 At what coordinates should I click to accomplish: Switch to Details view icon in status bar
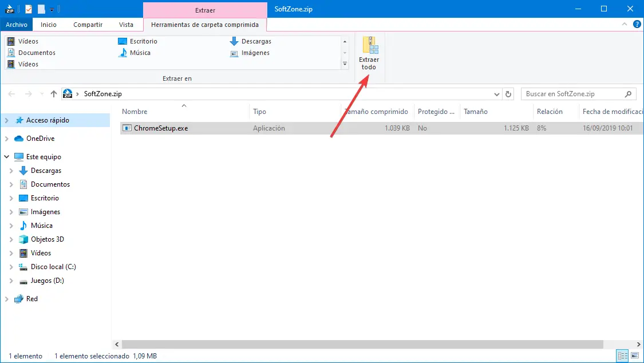[x=623, y=356]
